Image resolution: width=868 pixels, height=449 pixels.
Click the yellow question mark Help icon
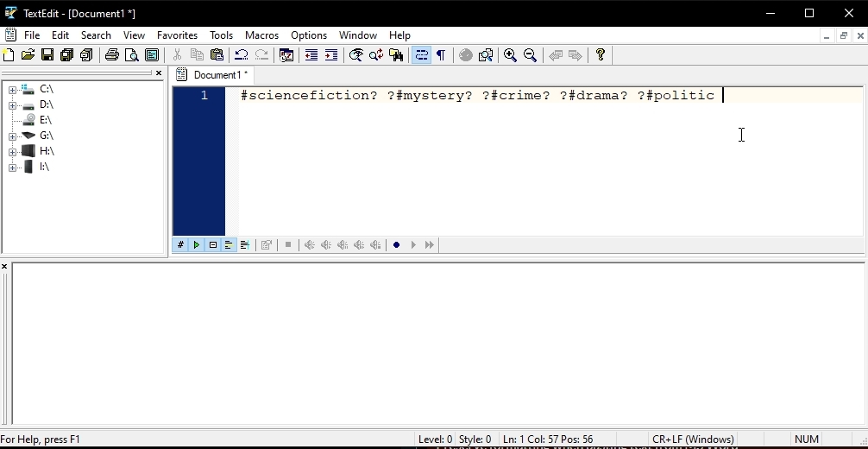point(600,55)
